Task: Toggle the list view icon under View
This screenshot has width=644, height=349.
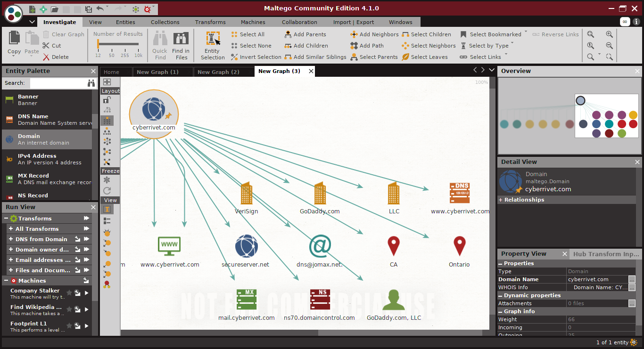Action: [107, 220]
